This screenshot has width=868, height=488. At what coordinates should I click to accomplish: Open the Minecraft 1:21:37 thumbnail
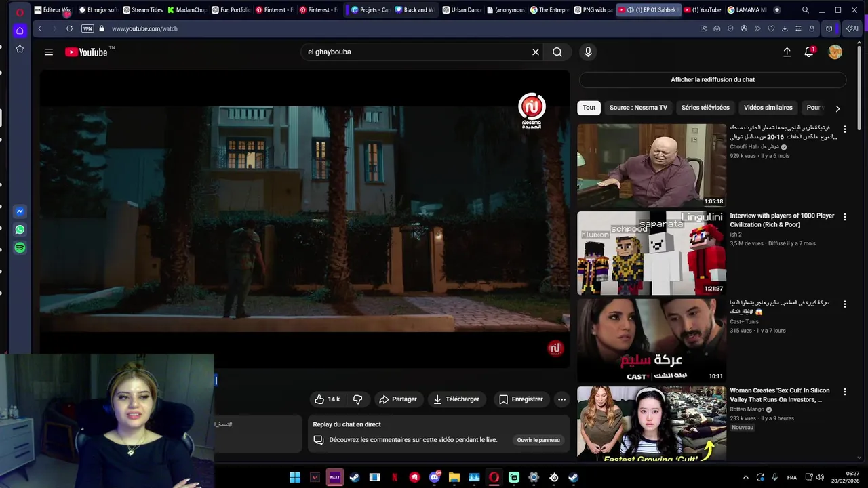click(652, 253)
